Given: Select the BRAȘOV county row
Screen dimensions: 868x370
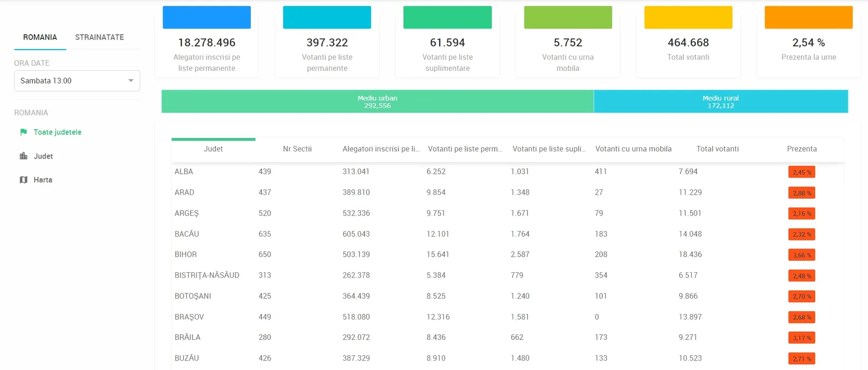Looking at the screenshot, I should [x=189, y=317].
